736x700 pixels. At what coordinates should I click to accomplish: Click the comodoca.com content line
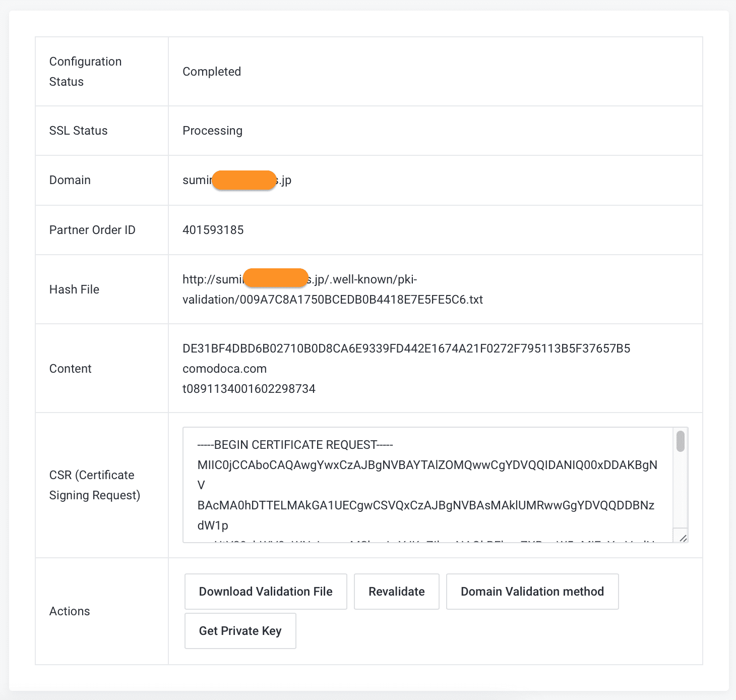(x=224, y=369)
